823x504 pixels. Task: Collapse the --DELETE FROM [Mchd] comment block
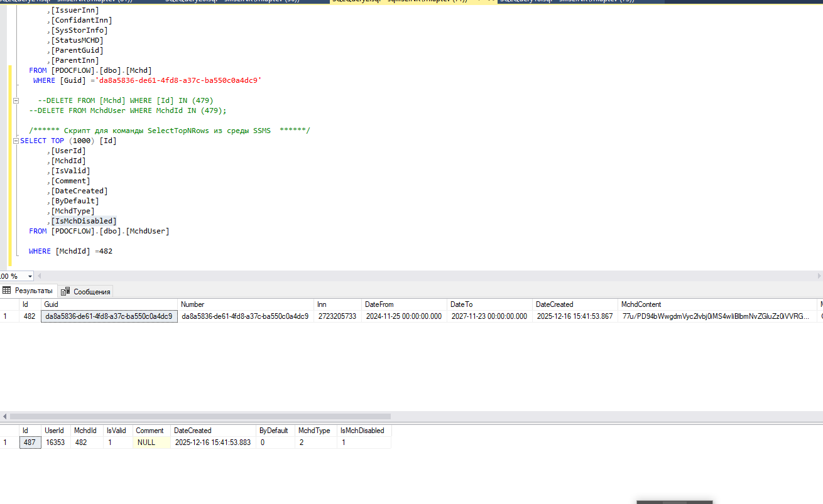16,100
